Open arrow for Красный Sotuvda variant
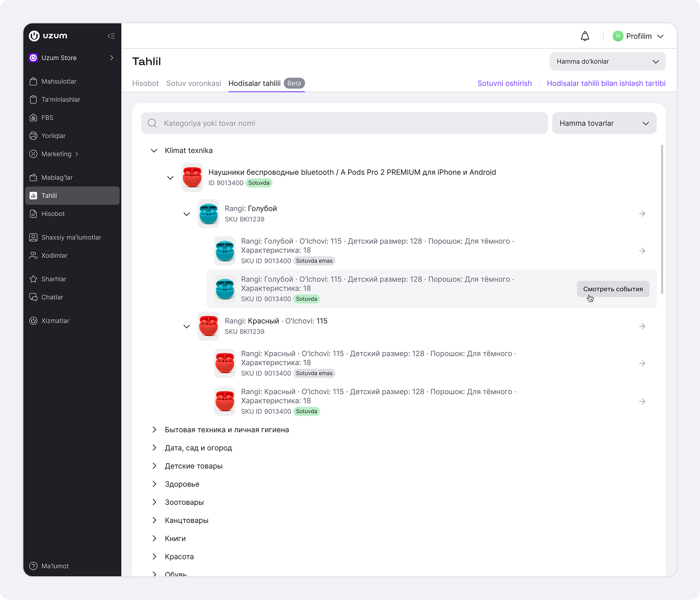 tap(642, 401)
